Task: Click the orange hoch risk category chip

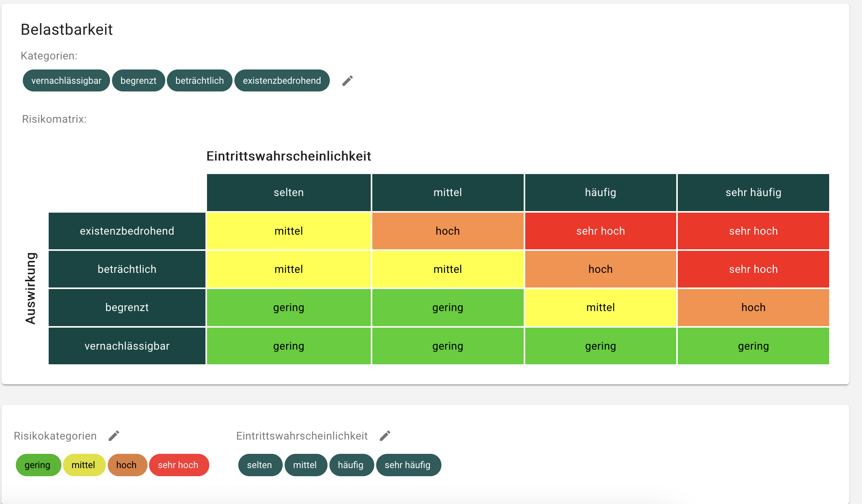Action: click(x=126, y=465)
